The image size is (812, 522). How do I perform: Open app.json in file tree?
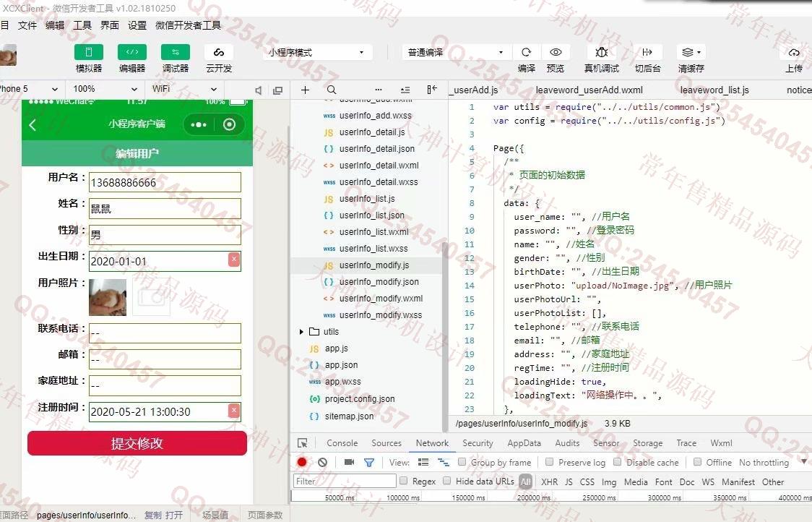coord(341,365)
